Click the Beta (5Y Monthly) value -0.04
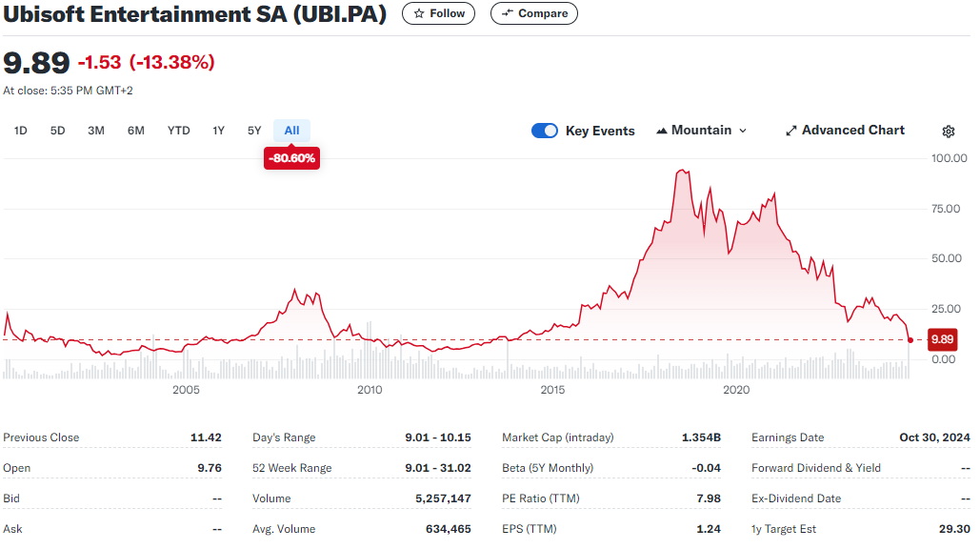The width and height of the screenshot is (980, 549). pyautogui.click(x=706, y=468)
